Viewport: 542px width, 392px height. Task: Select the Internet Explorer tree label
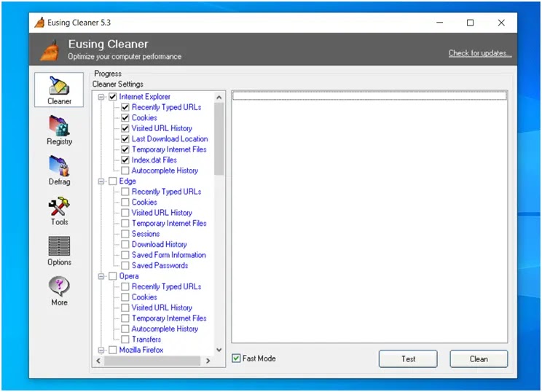point(145,97)
